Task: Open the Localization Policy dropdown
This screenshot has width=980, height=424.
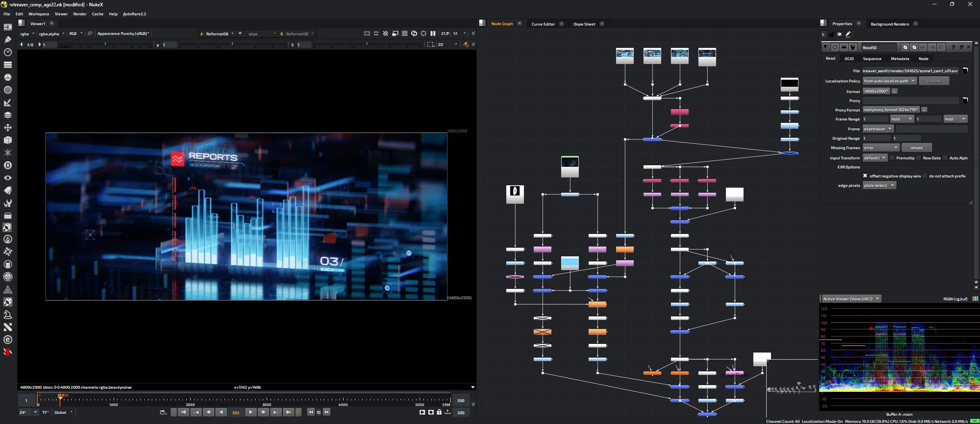Action: 889,81
